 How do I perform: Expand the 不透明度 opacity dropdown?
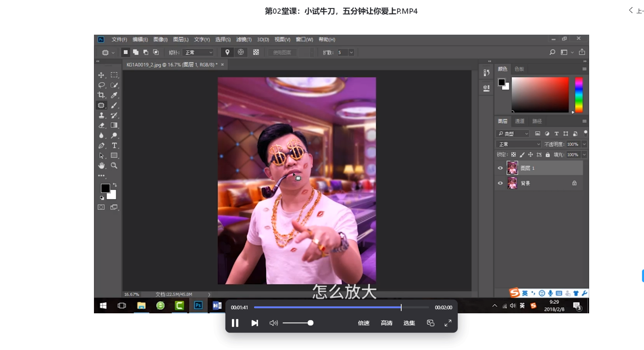tap(584, 144)
